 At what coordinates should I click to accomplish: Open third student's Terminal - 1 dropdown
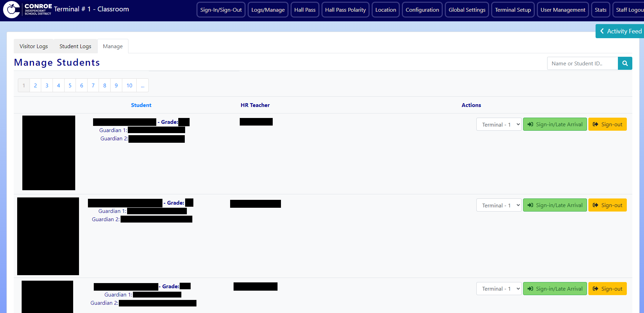tap(499, 289)
